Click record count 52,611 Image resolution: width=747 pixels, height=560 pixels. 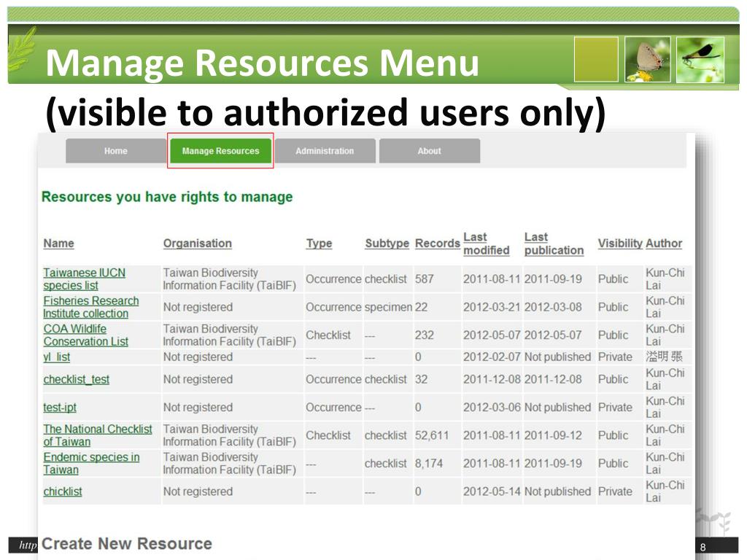point(432,435)
